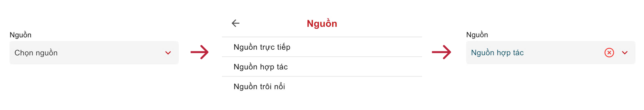Click the back arrow beside Nguồn title
The image size is (644, 110).
[235, 23]
